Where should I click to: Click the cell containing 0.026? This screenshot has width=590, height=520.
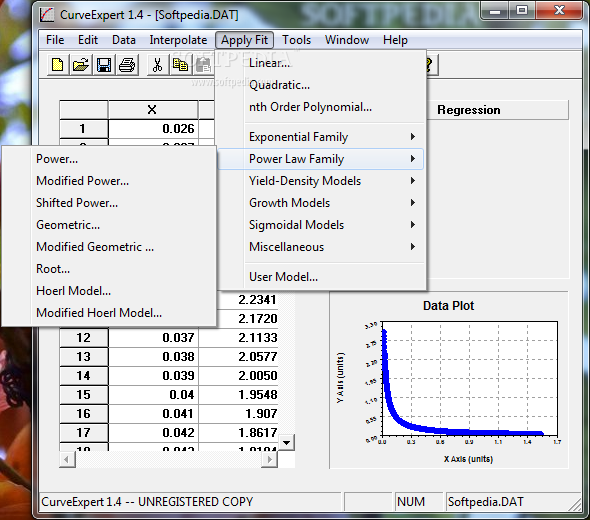[x=153, y=129]
